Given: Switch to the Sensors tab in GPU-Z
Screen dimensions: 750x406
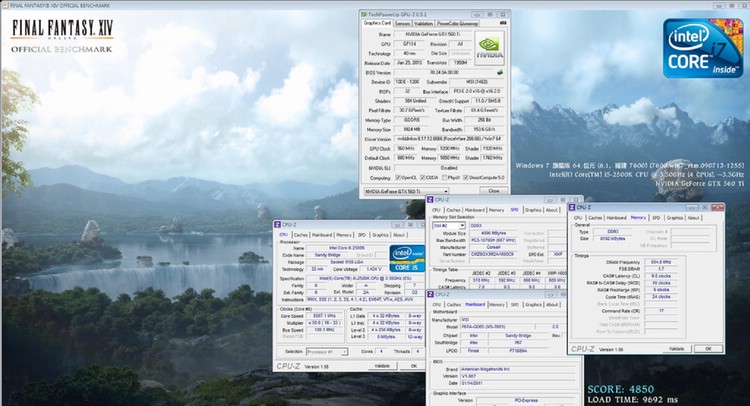Looking at the screenshot, I should tap(402, 23).
